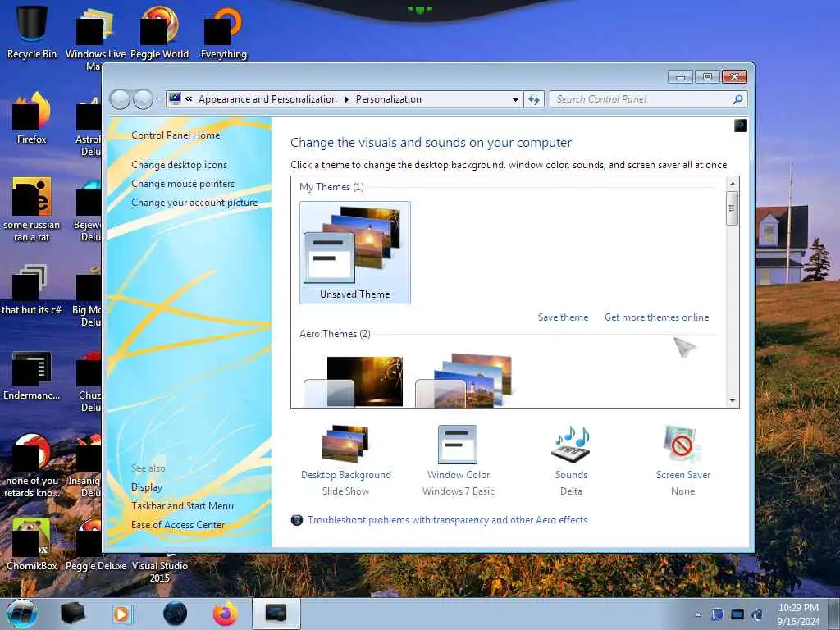The height and width of the screenshot is (630, 840).
Task: Select the Recycle Bin desktop icon
Action: [x=32, y=31]
